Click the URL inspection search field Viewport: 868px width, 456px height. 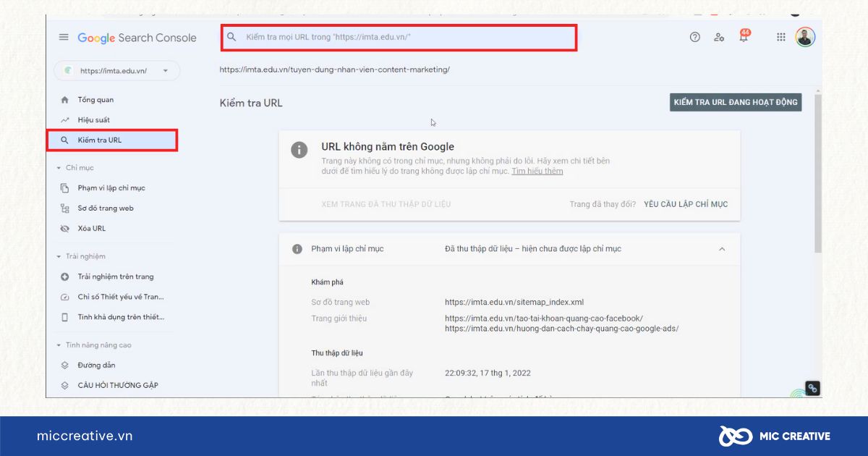tap(399, 37)
